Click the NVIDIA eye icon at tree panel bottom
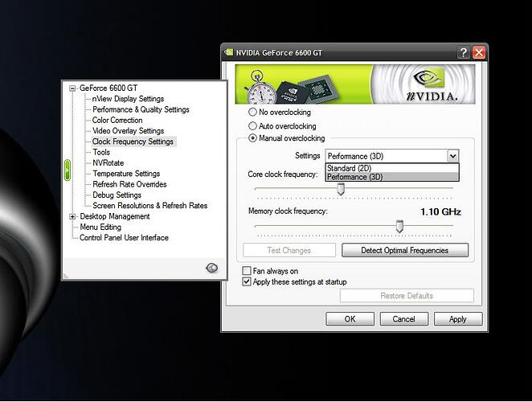532x402 pixels. pyautogui.click(x=212, y=268)
